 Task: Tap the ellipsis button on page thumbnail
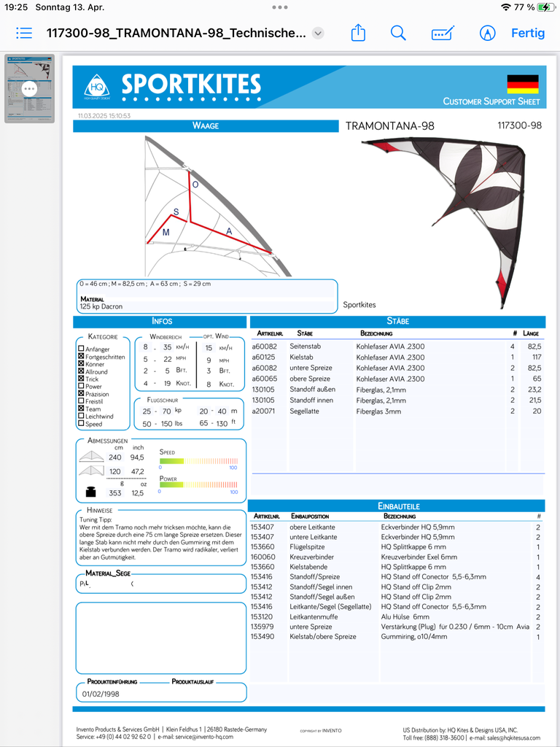(29, 88)
